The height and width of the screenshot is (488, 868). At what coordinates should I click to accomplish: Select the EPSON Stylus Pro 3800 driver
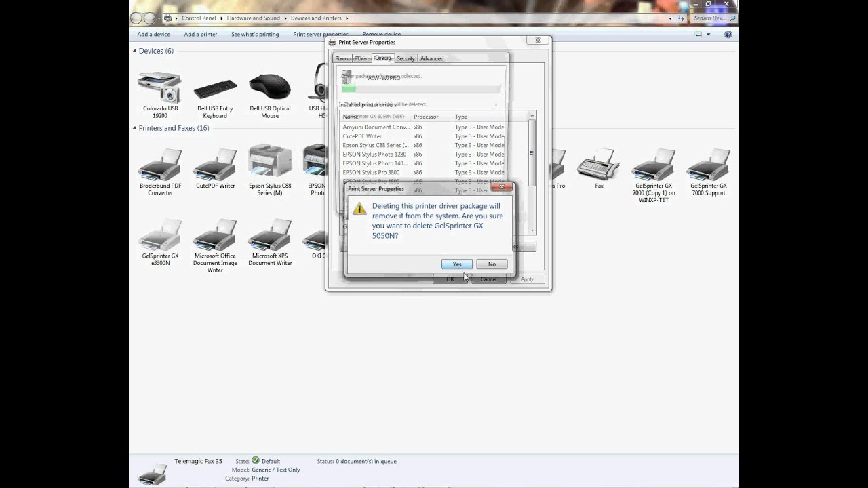[424, 172]
